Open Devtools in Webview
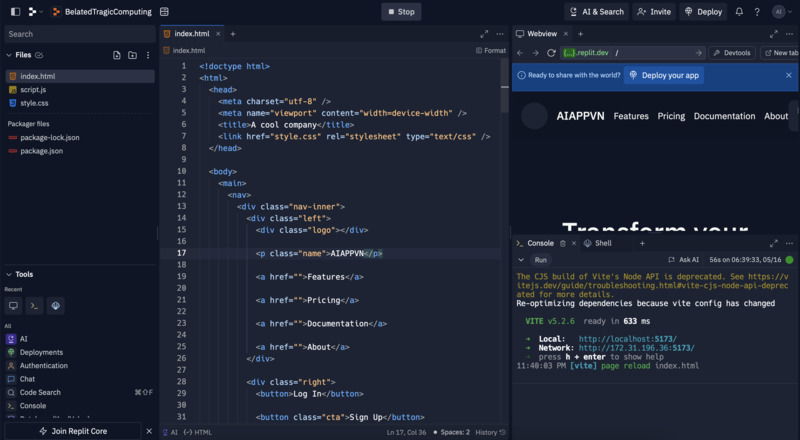This screenshot has height=440, width=800. 732,53
